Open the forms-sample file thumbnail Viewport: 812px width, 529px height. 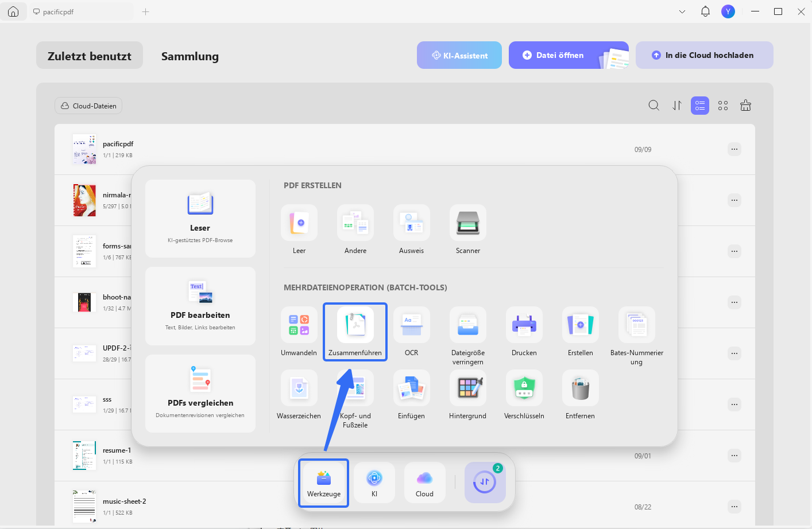coord(84,251)
